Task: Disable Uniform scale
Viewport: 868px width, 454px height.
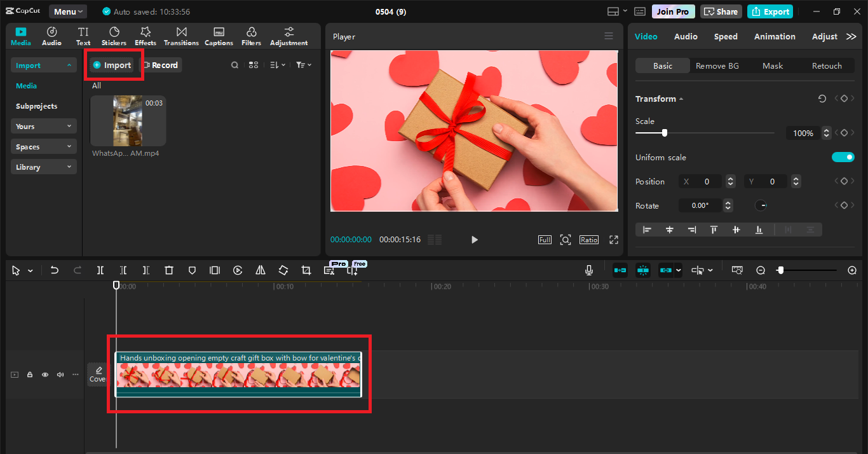Action: 843,157
